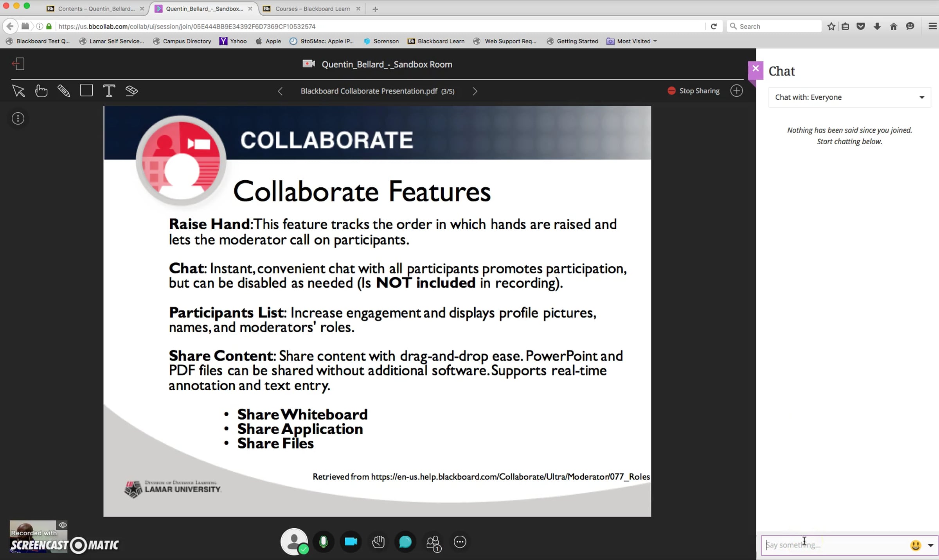939x560 pixels.
Task: Expand the chat input options arrow
Action: (931, 545)
